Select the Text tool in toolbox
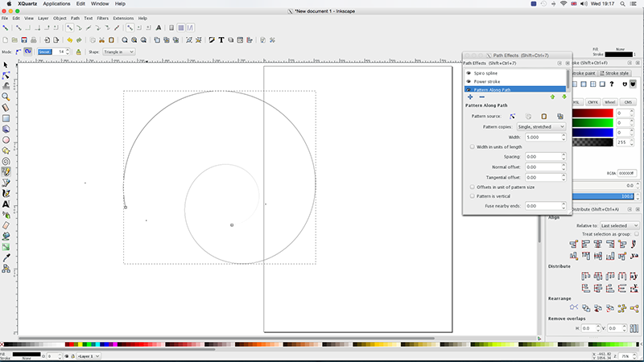The width and height of the screenshot is (644, 362). [6, 204]
